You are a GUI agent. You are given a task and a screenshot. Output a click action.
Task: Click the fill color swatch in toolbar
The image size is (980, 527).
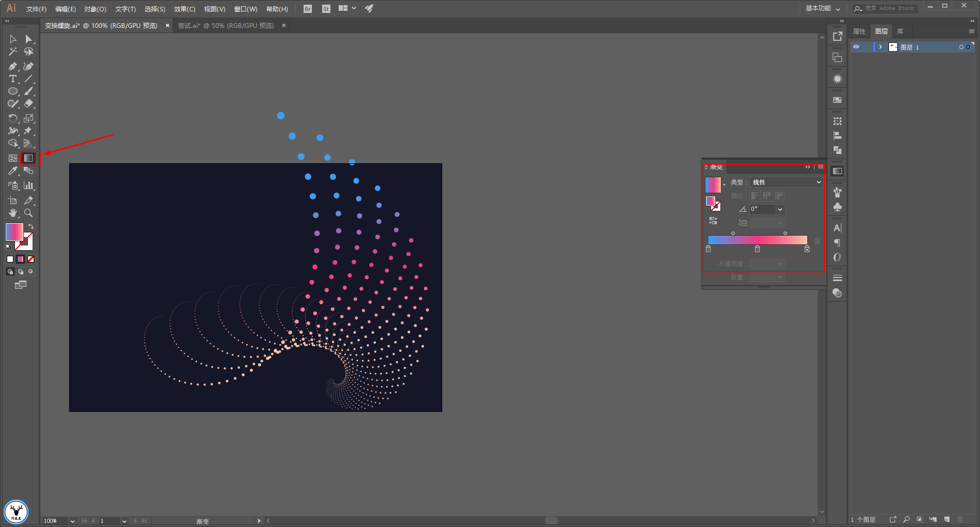14,232
